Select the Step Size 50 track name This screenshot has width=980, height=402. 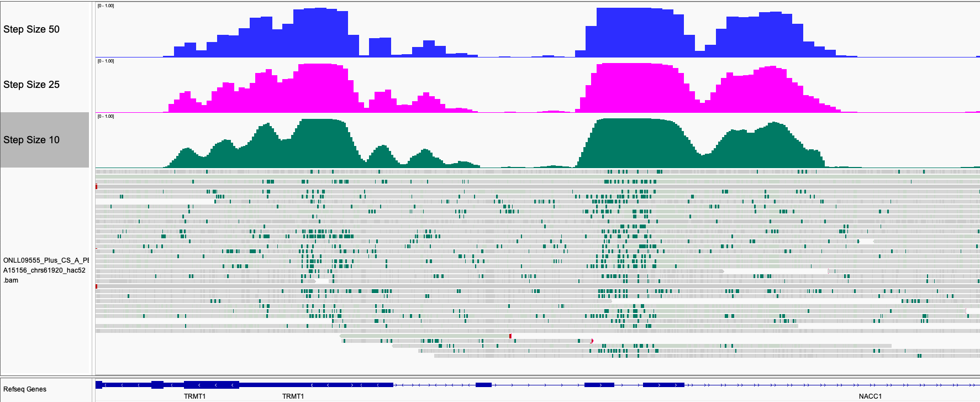31,29
